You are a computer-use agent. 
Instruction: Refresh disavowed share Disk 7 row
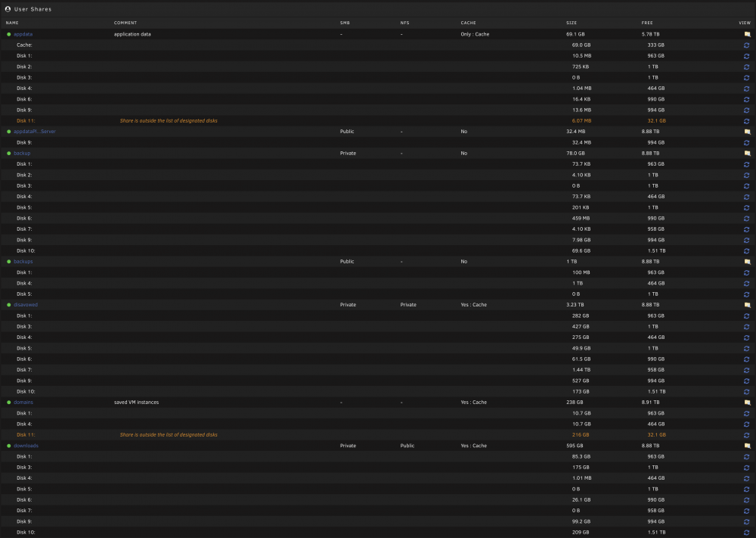747,370
